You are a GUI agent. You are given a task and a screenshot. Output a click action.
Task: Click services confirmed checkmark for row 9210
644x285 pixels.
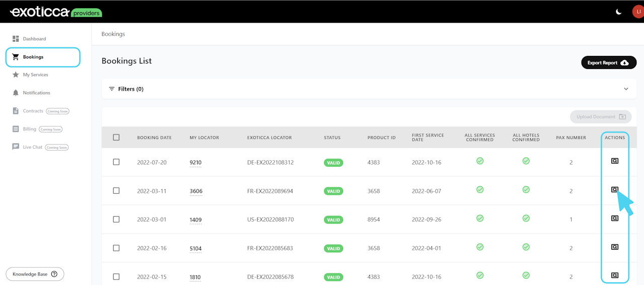point(480,161)
